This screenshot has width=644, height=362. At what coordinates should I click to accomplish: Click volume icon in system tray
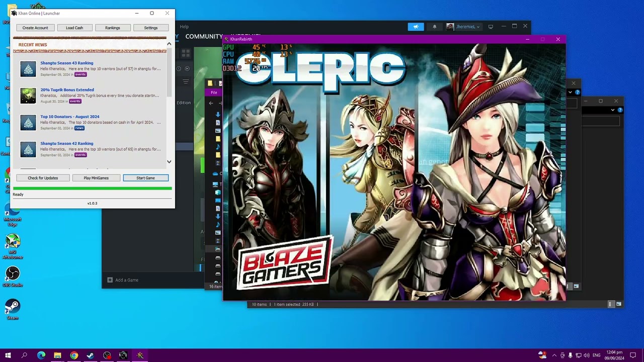pyautogui.click(x=587, y=355)
